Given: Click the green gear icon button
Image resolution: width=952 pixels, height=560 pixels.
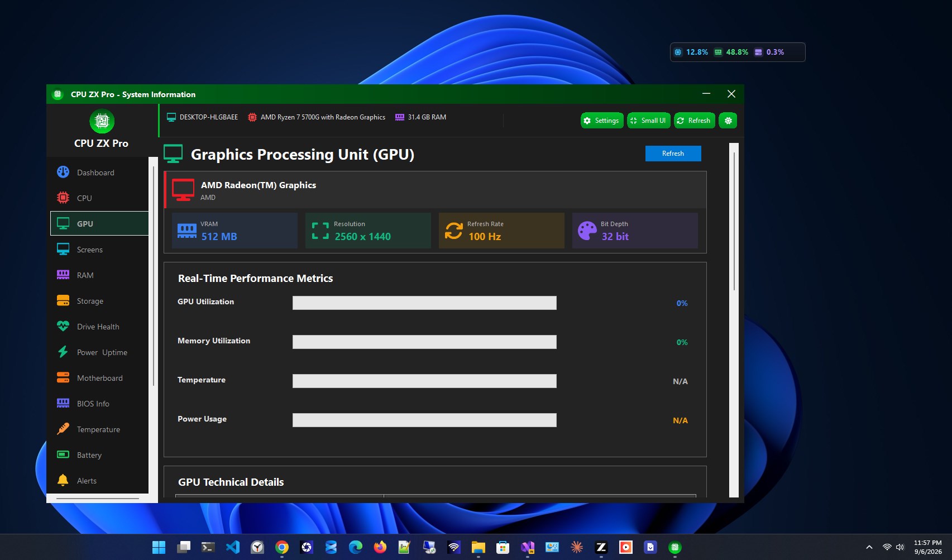Looking at the screenshot, I should tap(728, 121).
